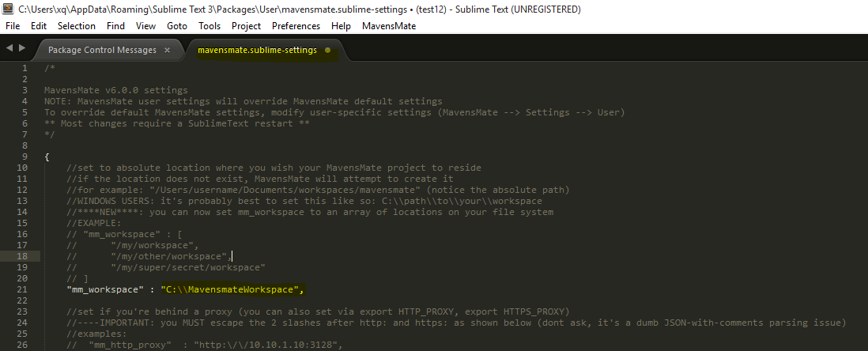Open the MavensMate menu

coord(389,26)
